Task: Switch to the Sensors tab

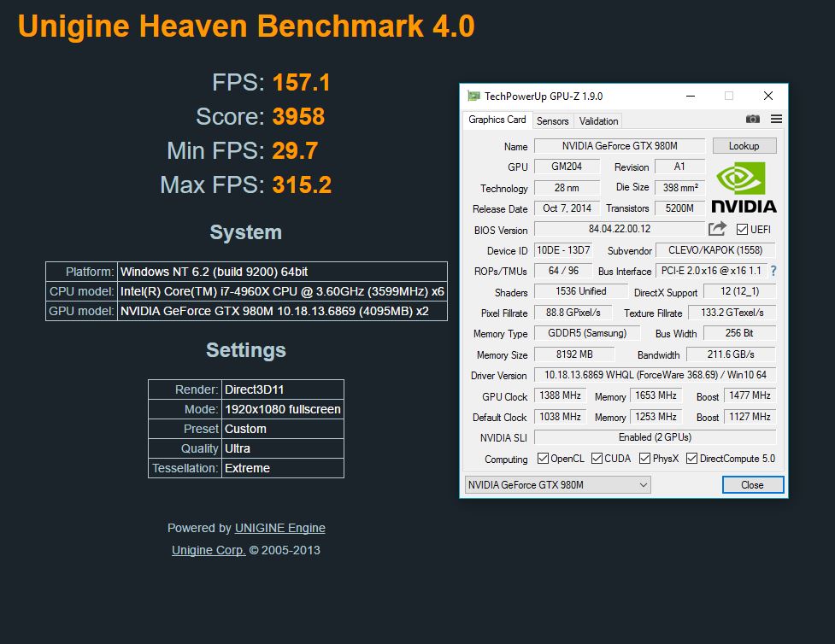Action: (552, 120)
